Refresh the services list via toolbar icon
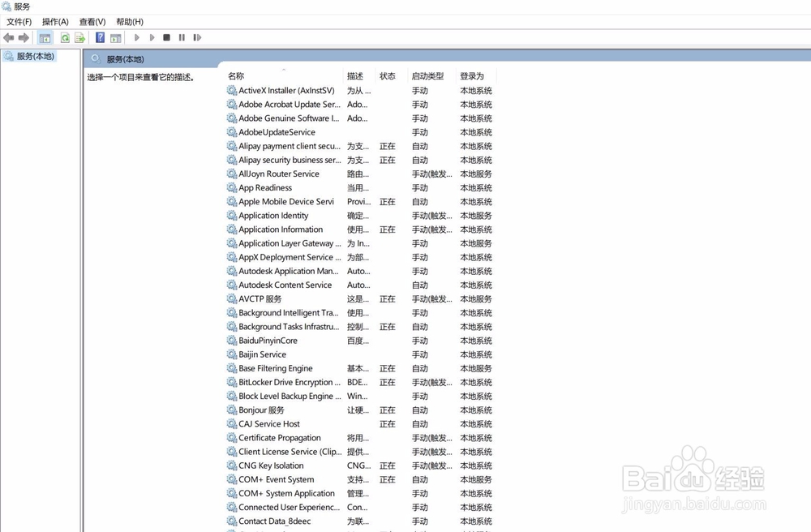 click(65, 38)
